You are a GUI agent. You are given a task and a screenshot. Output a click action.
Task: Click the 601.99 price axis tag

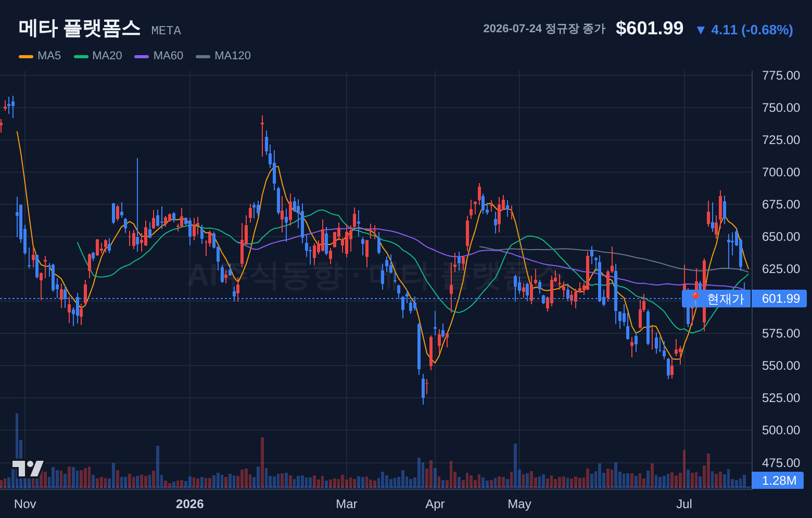tap(781, 299)
